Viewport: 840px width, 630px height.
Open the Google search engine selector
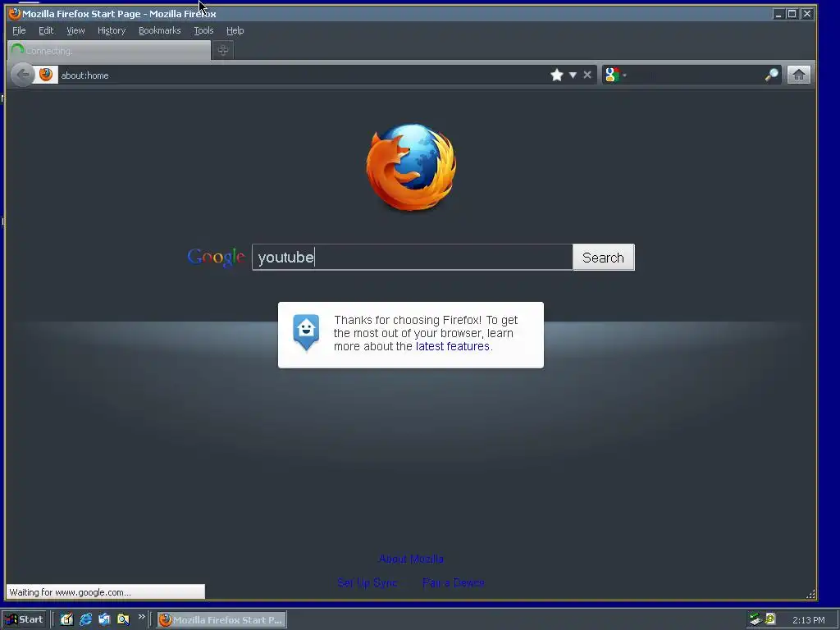(615, 75)
